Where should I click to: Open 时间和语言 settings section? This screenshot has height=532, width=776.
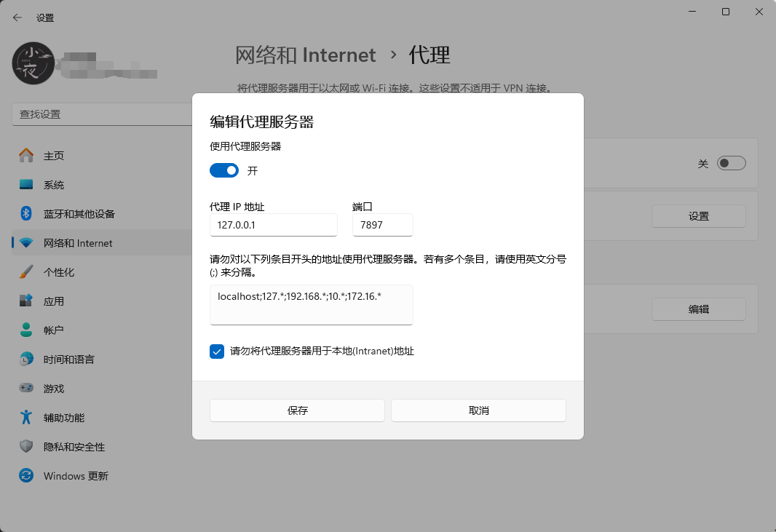pyautogui.click(x=68, y=360)
